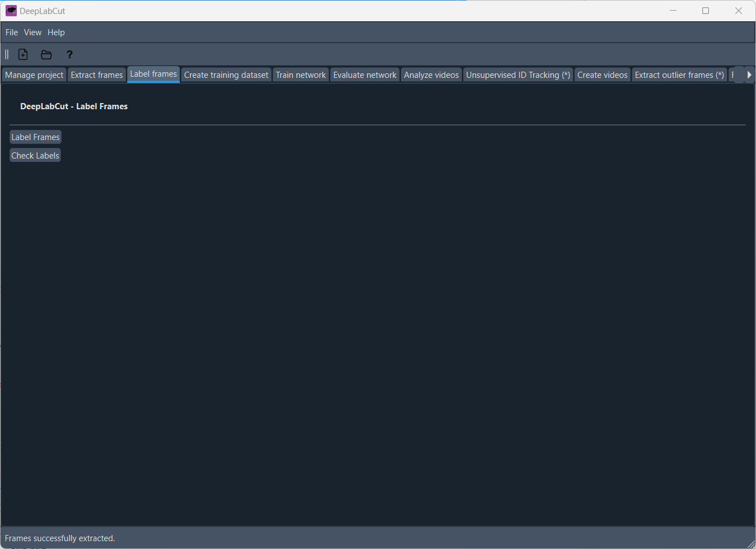The image size is (756, 549).
Task: Click the Label Frames button
Action: pos(35,137)
